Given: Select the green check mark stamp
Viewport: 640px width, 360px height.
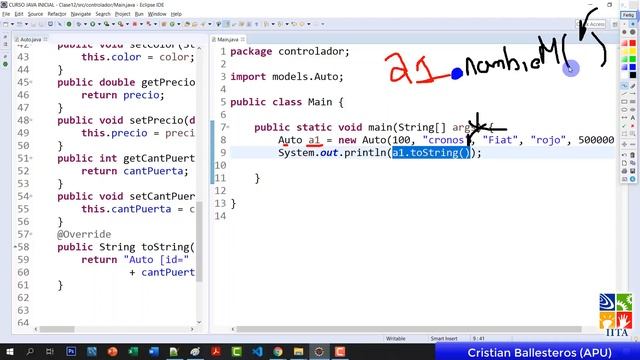Looking at the screenshot, I should 624,126.
